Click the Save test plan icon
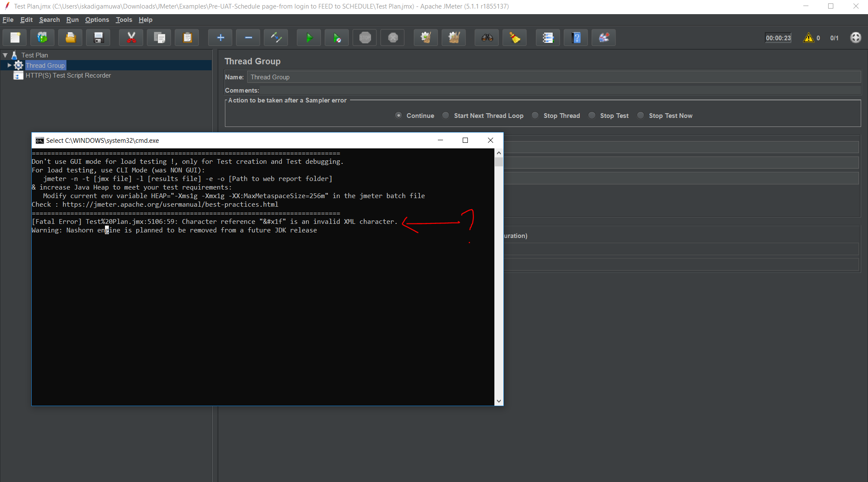The width and height of the screenshot is (868, 482). [x=99, y=38]
